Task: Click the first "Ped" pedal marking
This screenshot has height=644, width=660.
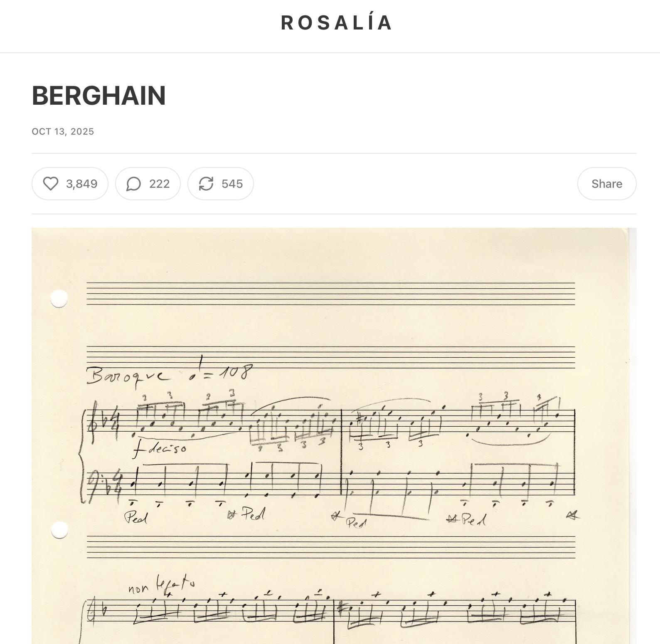Action: (x=136, y=518)
